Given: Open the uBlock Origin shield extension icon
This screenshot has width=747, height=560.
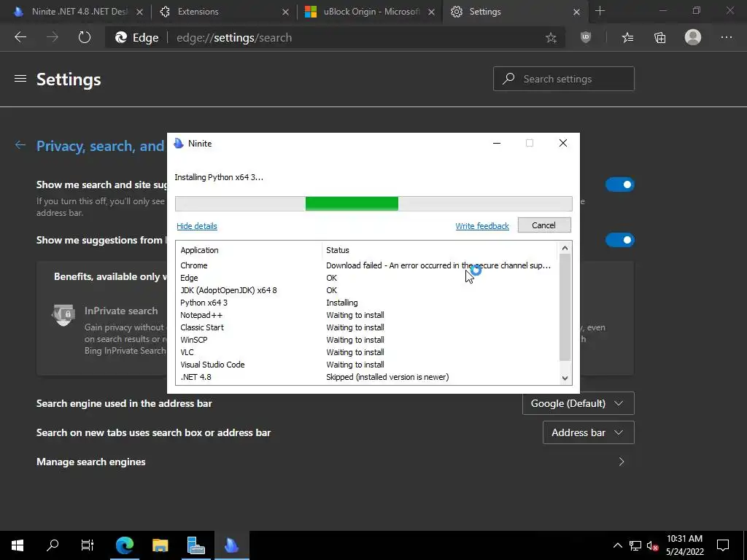Looking at the screenshot, I should 586,37.
